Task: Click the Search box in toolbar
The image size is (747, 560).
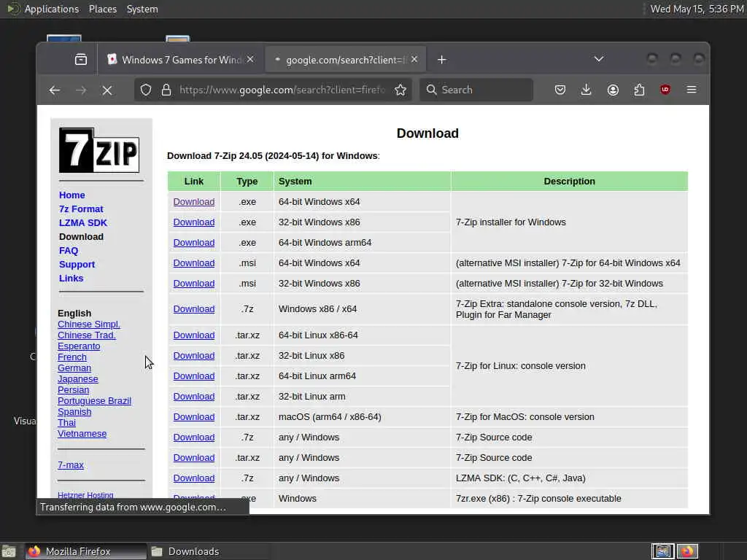Action: (476, 90)
